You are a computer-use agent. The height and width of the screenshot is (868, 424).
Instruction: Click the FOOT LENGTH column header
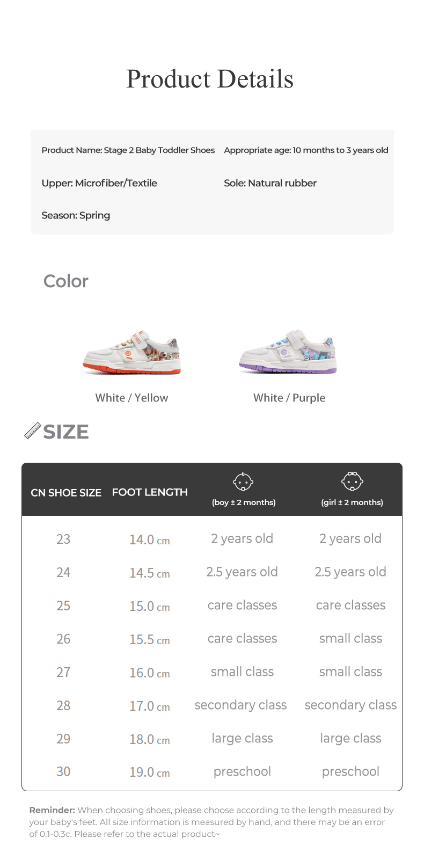[x=150, y=492]
